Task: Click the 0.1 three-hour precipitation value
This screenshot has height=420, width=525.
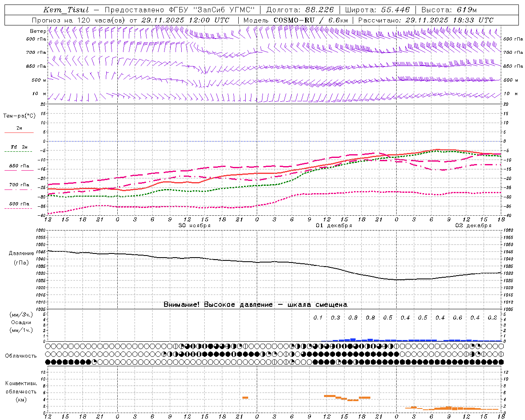Action: pos(318,317)
